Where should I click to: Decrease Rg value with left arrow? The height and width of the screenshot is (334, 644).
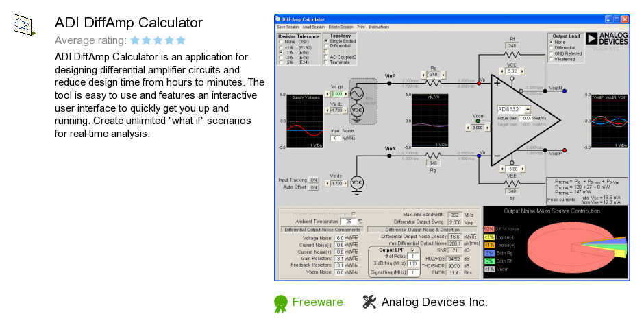coord(424,75)
